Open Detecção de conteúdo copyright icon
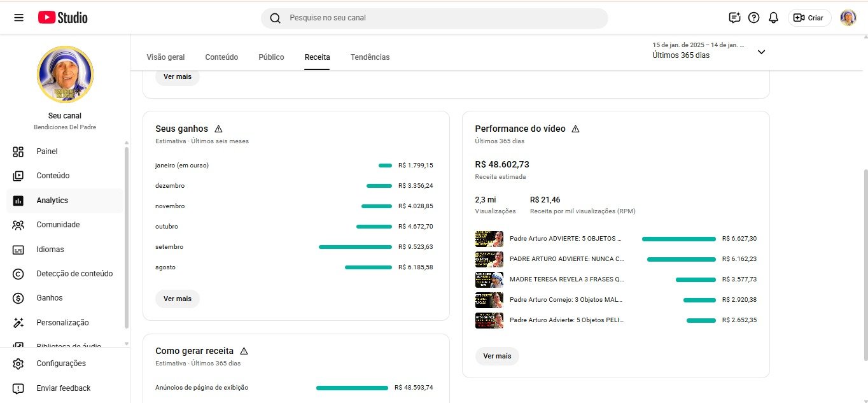The image size is (868, 403). point(18,274)
